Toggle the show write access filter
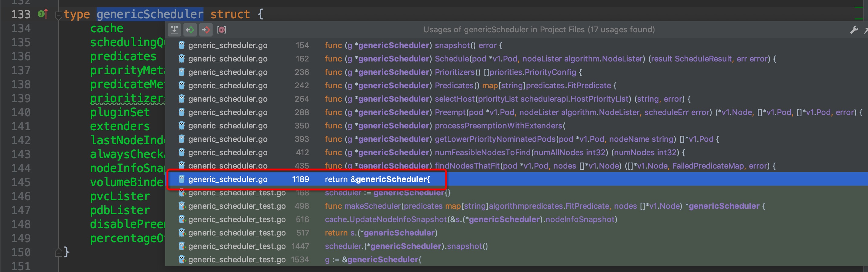 [206, 30]
